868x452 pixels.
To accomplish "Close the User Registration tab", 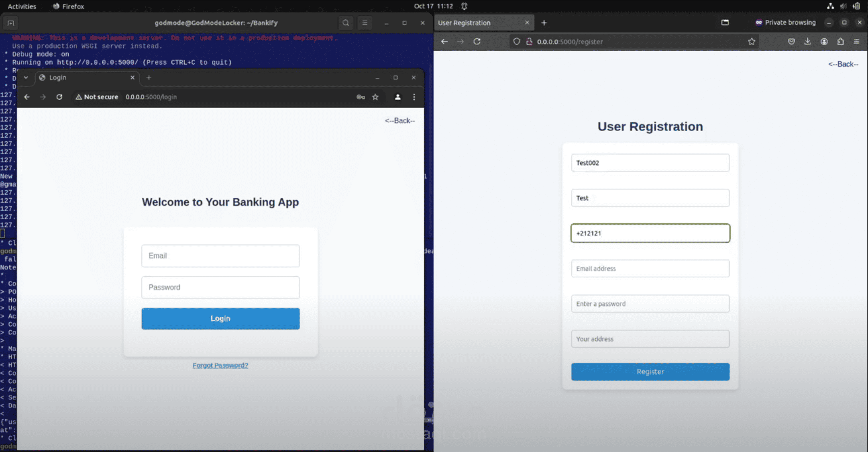I will 527,23.
